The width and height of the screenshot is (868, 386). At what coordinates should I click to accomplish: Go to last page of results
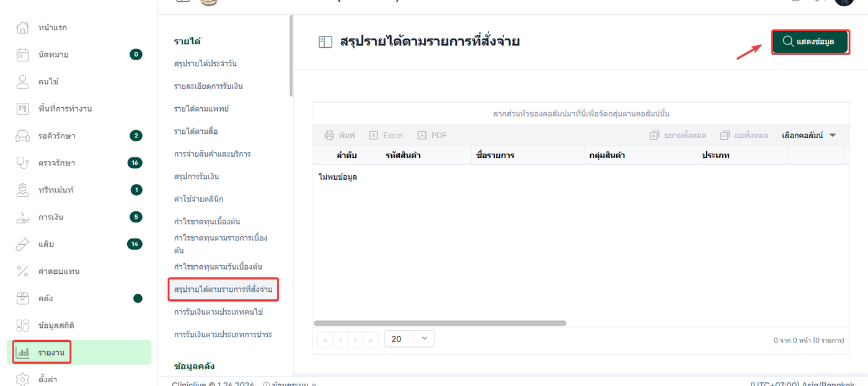[371, 340]
